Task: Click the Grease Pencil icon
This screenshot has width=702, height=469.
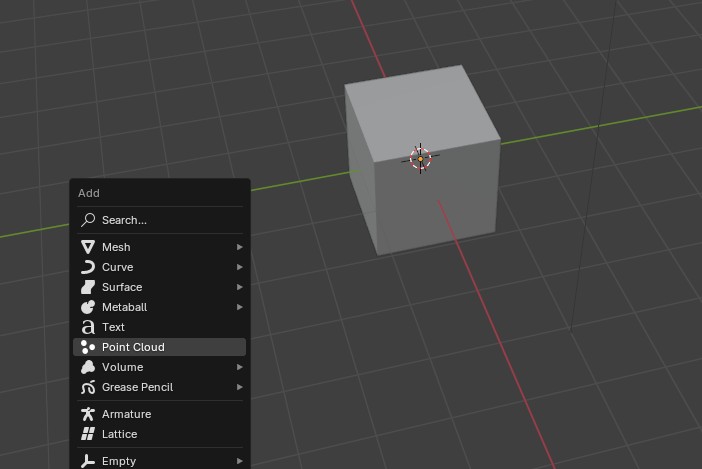Action: (x=88, y=387)
